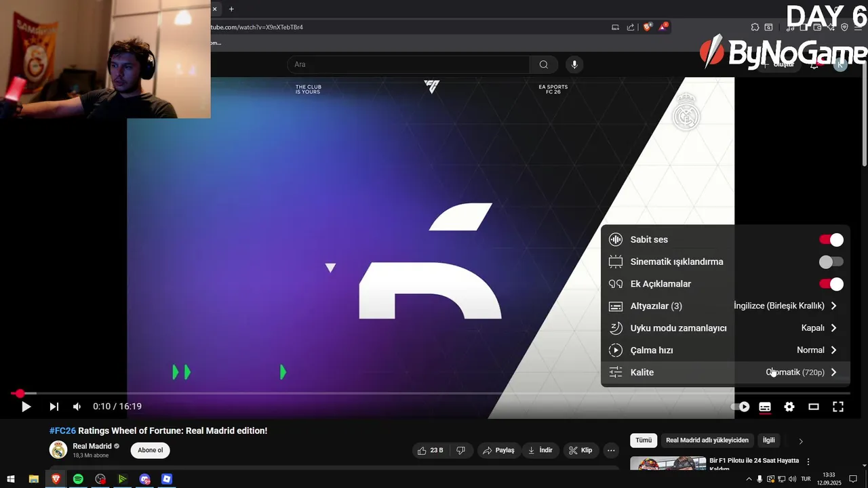Expand the Otomatik (720p) quality chevron
Image resolution: width=868 pixels, height=488 pixels.
833,372
